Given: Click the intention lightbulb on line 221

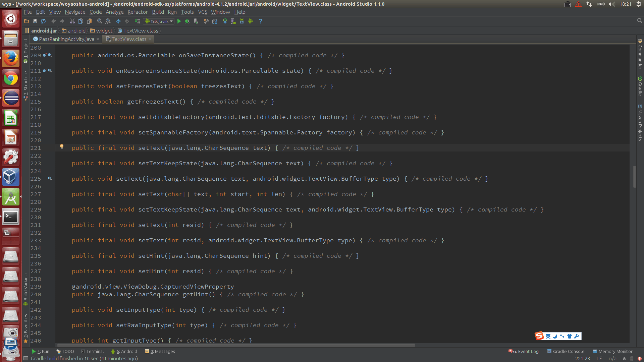Looking at the screenshot, I should click(62, 146).
